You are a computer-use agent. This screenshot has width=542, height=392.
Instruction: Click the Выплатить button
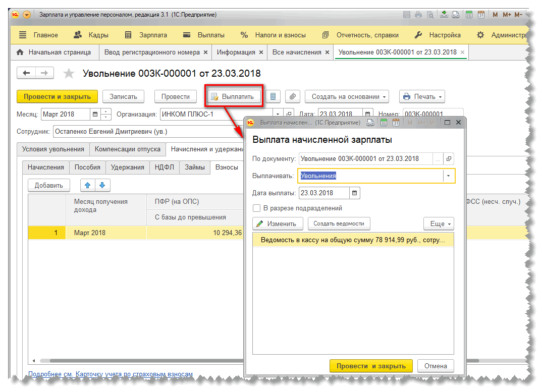(233, 96)
